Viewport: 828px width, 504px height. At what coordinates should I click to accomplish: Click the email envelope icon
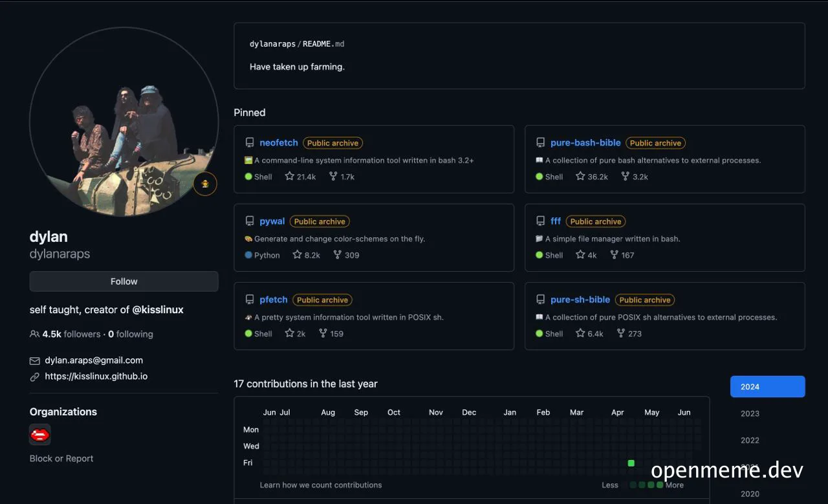pos(35,360)
